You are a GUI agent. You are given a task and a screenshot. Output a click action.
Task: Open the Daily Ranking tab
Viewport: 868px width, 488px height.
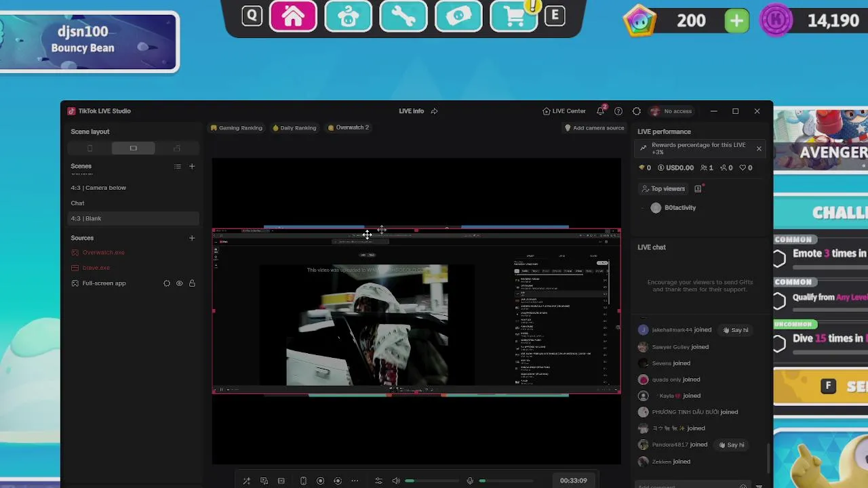pos(294,127)
